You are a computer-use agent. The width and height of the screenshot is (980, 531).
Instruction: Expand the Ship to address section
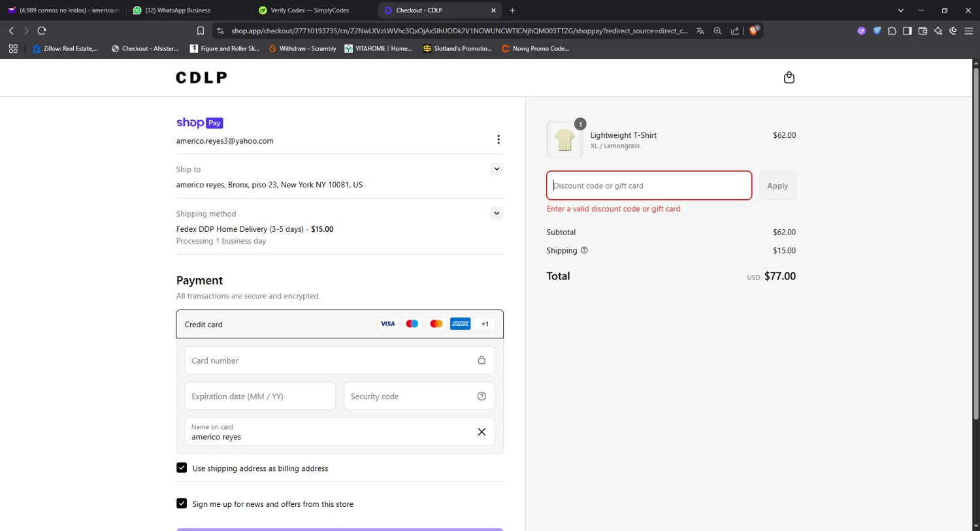(x=497, y=169)
